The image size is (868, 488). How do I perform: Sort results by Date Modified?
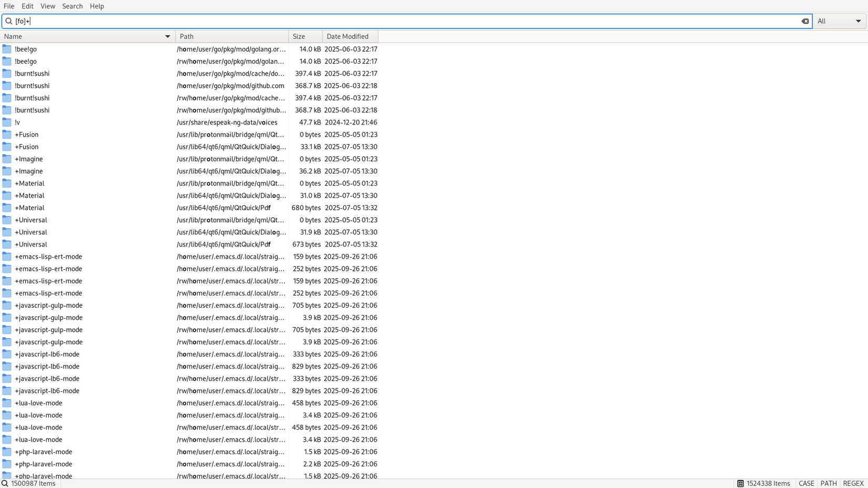[349, 36]
